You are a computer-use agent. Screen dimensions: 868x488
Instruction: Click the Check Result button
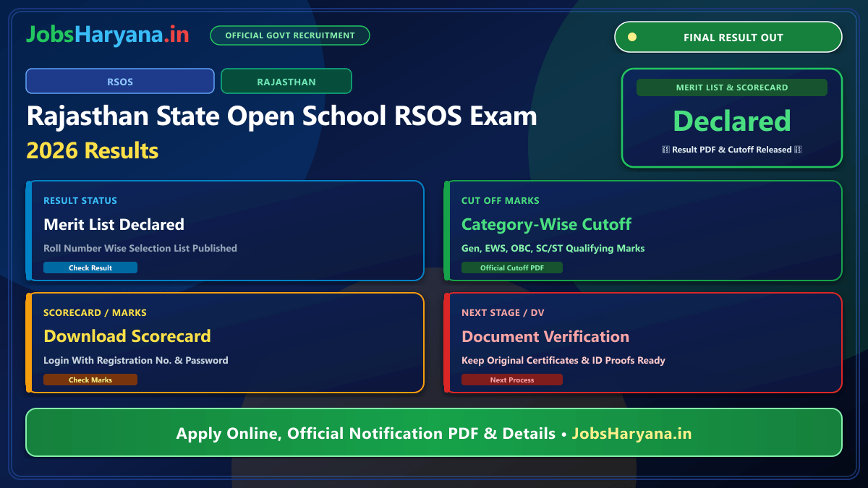click(x=90, y=267)
